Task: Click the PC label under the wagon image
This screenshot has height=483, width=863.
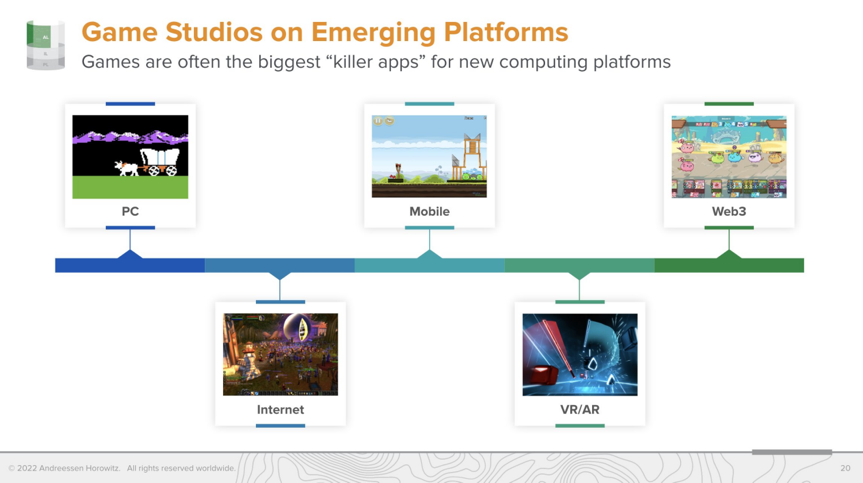Action: [x=130, y=211]
